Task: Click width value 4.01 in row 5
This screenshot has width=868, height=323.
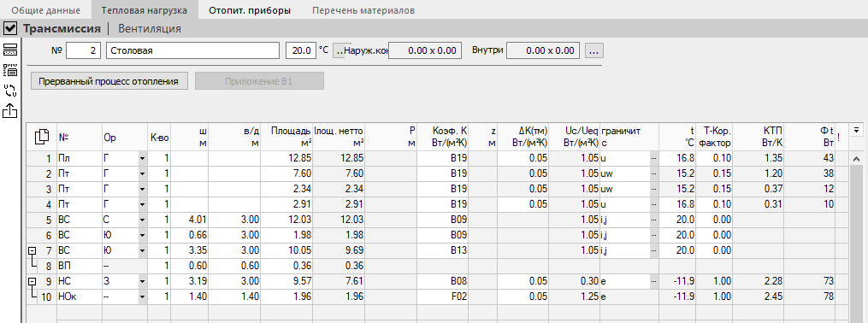Action: click(189, 220)
